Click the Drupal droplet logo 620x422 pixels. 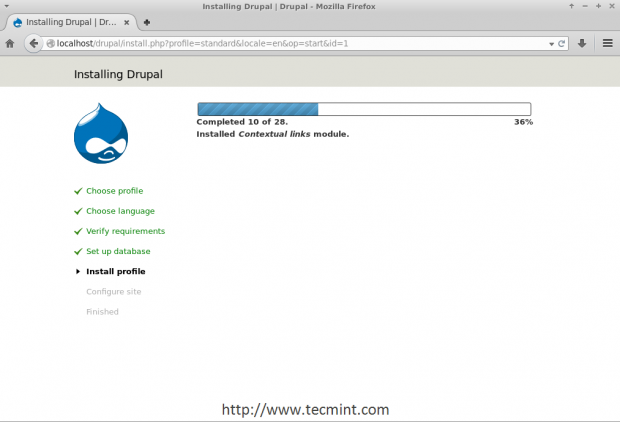[101, 133]
